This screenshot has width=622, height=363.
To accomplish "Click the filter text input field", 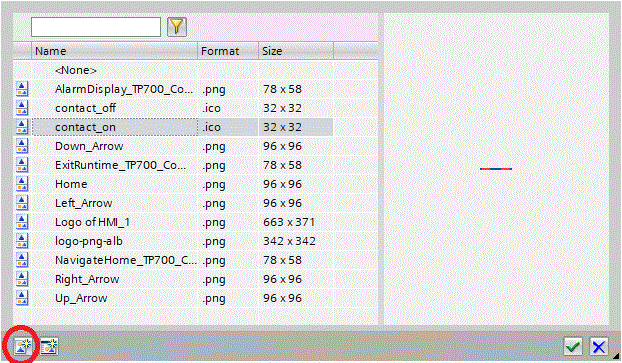I will (x=96, y=27).
